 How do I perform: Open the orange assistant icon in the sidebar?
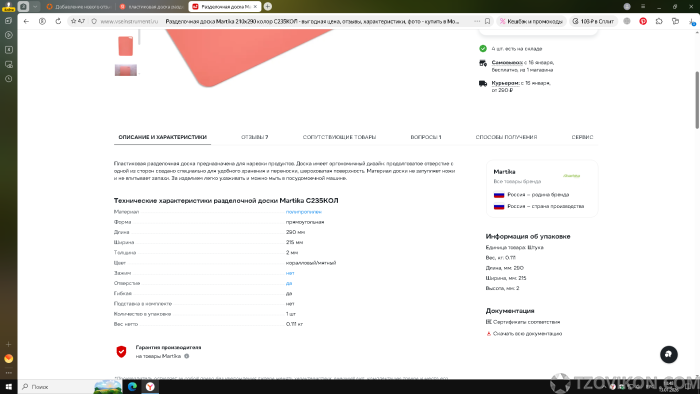[8, 358]
